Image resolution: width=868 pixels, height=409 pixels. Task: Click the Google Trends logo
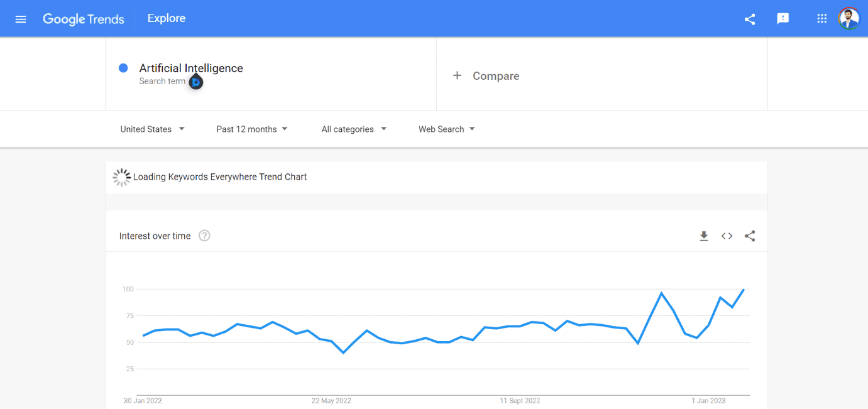click(x=83, y=19)
